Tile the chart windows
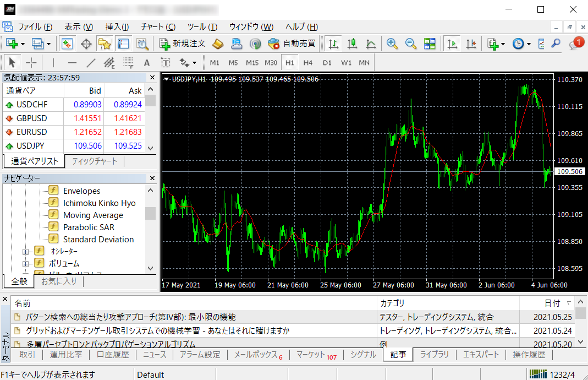The image size is (588, 380). pyautogui.click(x=430, y=44)
